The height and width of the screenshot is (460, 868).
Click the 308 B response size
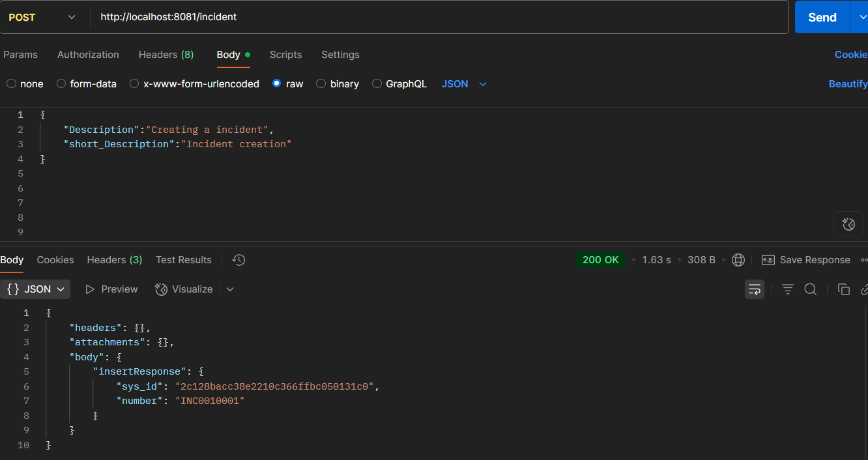[701, 260]
